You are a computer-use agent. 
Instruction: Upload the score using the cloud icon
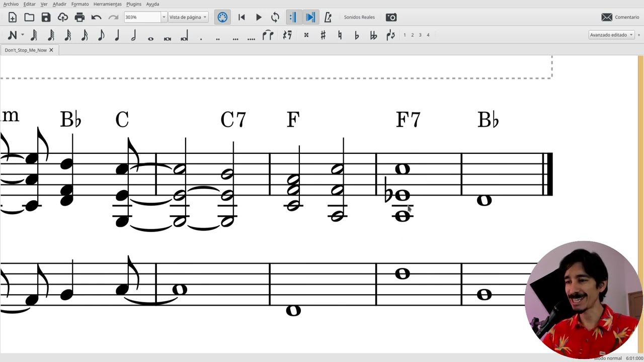[63, 17]
